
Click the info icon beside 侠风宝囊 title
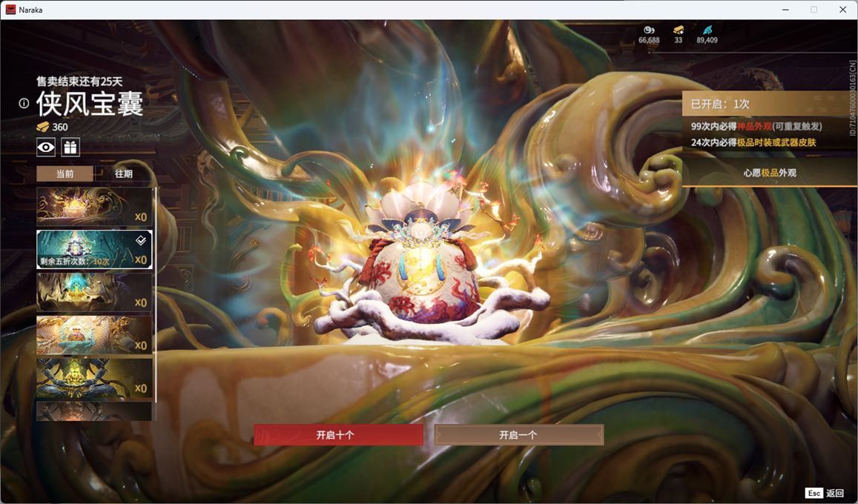coord(24,103)
